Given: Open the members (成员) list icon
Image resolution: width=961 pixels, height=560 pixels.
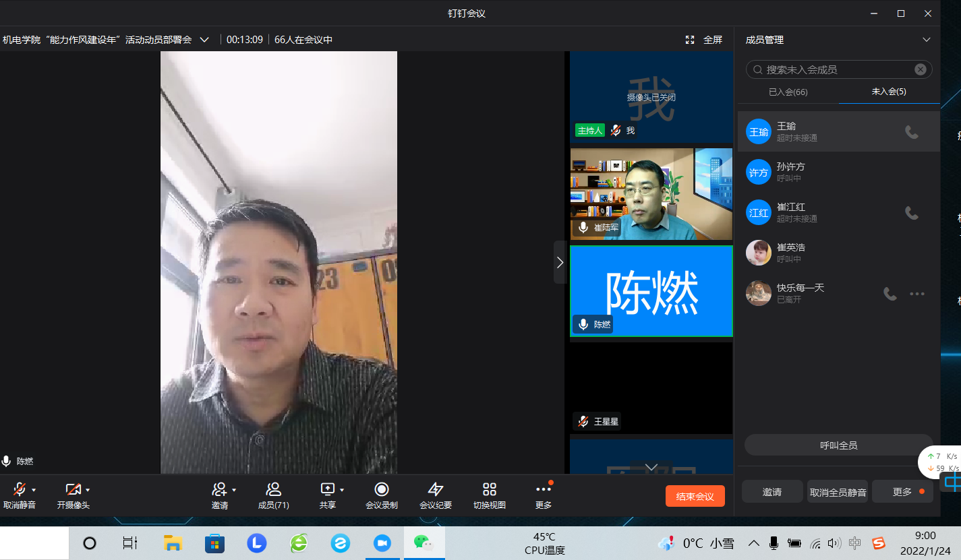Looking at the screenshot, I should click(273, 490).
